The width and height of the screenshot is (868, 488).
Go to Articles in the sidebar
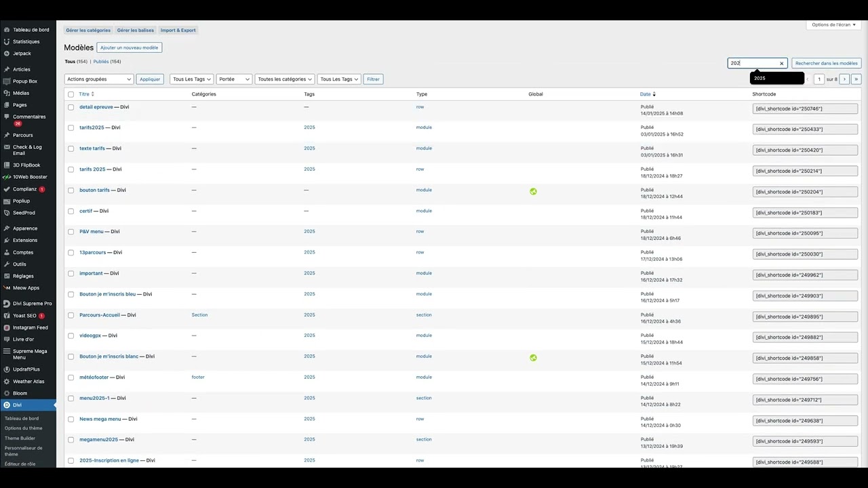pos(21,69)
